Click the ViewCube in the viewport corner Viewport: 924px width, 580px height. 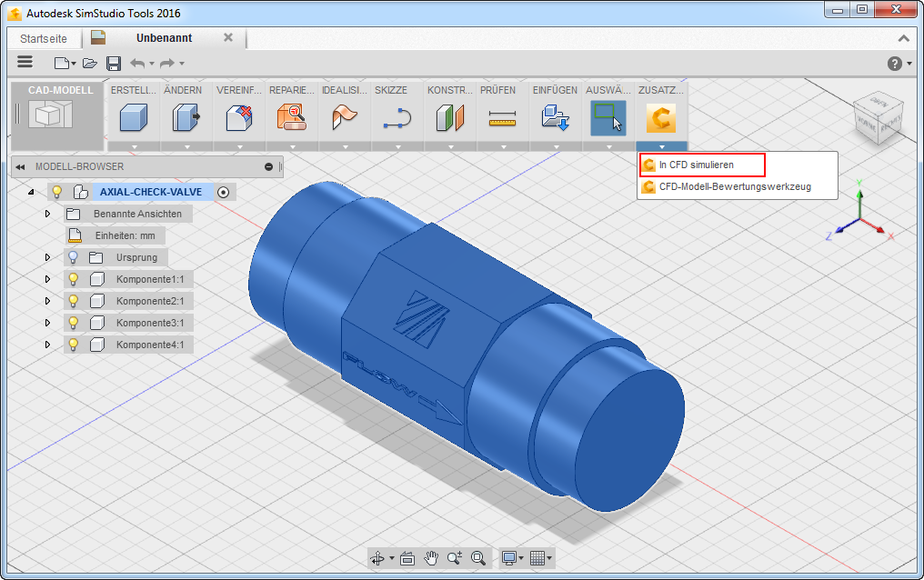coord(879,118)
